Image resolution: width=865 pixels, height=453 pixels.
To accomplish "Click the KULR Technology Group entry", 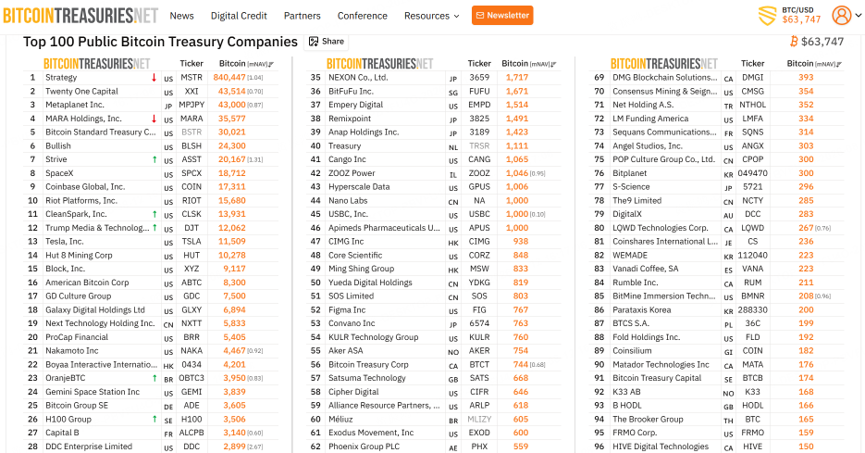I will click(x=373, y=337).
